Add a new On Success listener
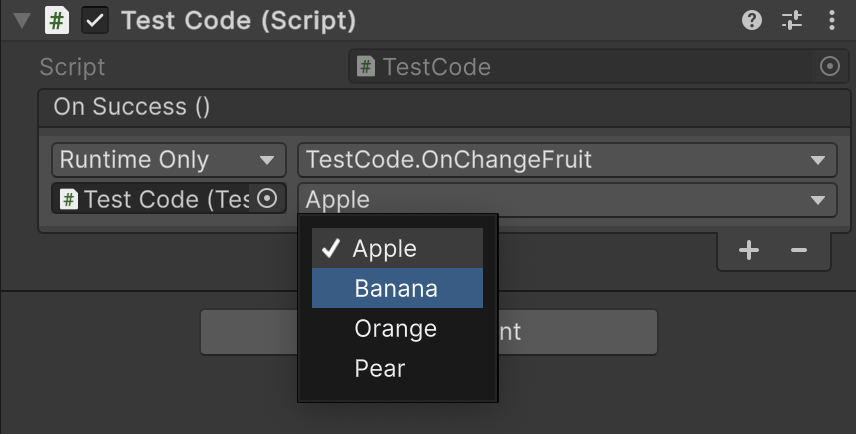This screenshot has height=434, width=856. [x=748, y=251]
